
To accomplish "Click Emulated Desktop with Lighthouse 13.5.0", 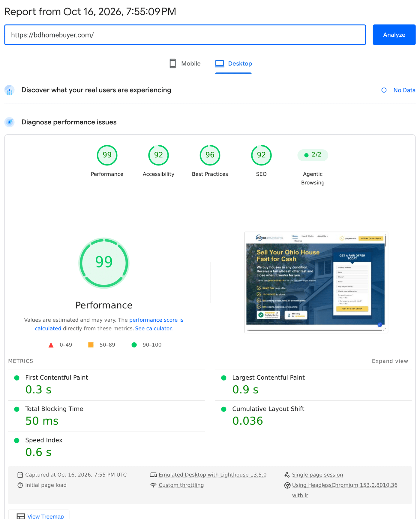I will tap(212, 475).
